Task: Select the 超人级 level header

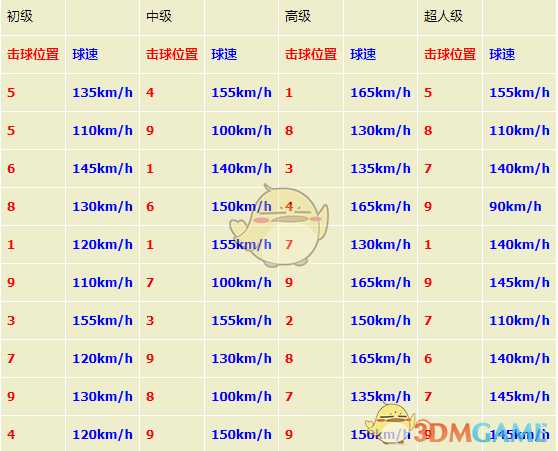Action: 443,16
